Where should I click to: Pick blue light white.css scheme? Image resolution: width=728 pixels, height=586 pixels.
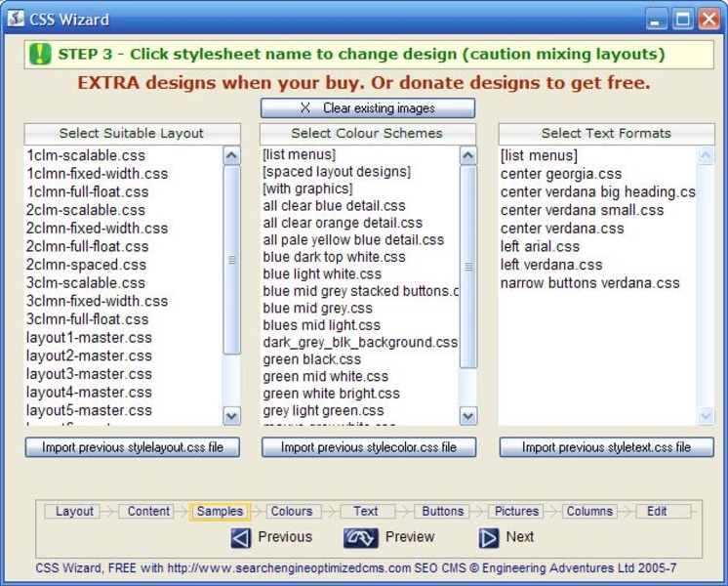pyautogui.click(x=322, y=274)
